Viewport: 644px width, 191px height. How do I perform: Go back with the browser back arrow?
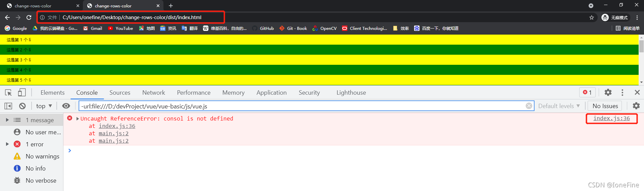[x=7, y=17]
